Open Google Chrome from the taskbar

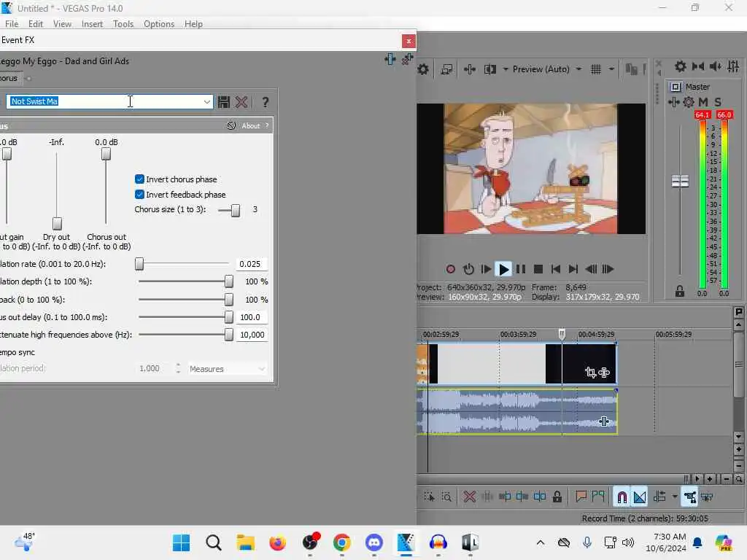[x=341, y=542]
